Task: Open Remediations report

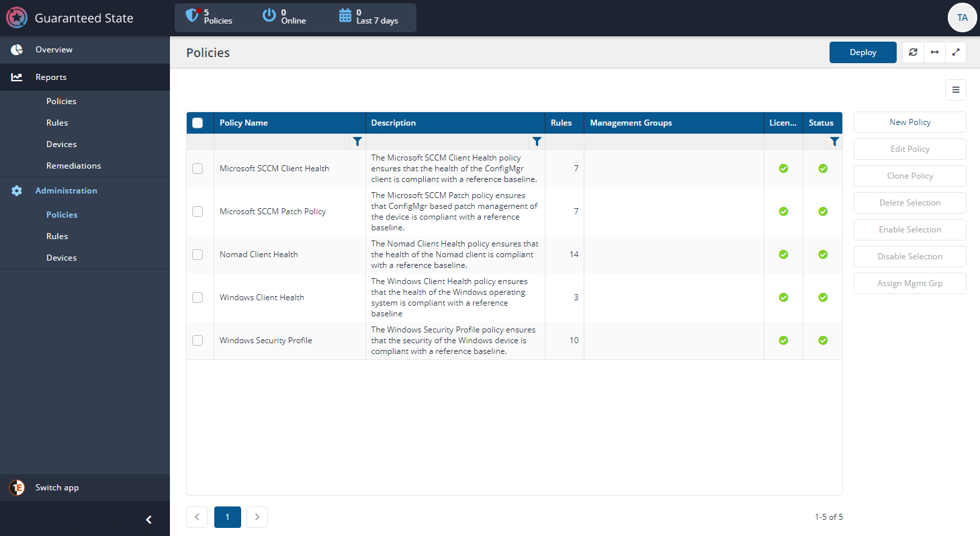Action: coord(73,166)
